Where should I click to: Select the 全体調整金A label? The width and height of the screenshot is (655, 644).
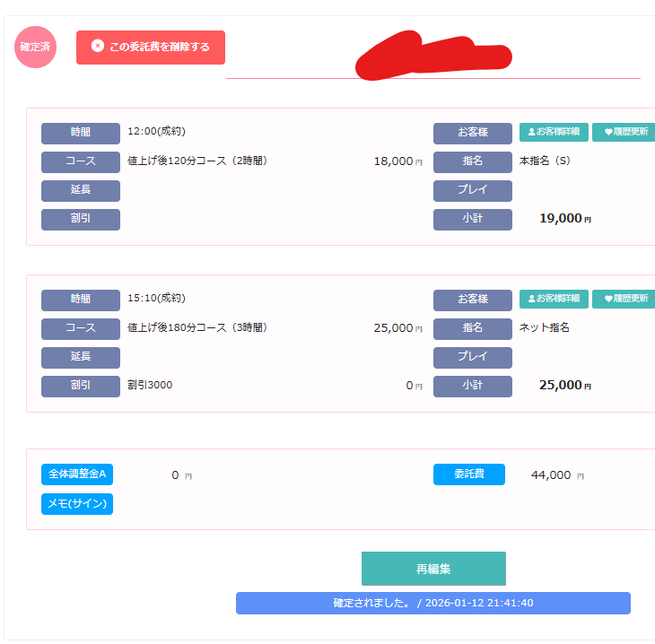(x=77, y=474)
